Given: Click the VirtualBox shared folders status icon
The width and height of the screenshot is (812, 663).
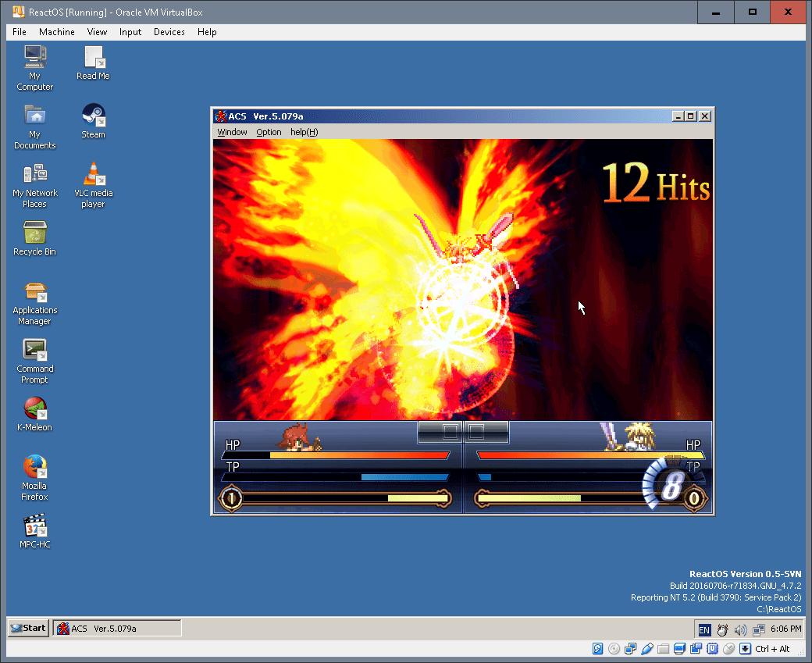Looking at the screenshot, I should 664,648.
